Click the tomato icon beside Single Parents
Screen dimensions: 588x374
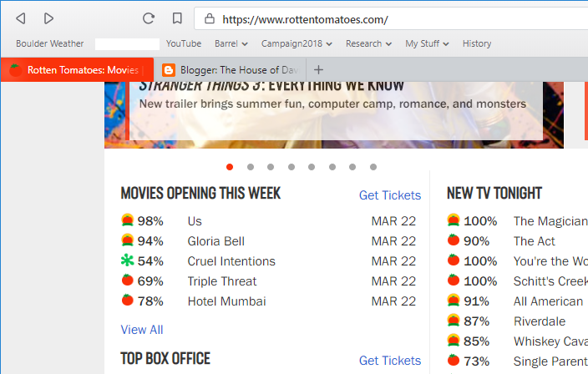(454, 360)
